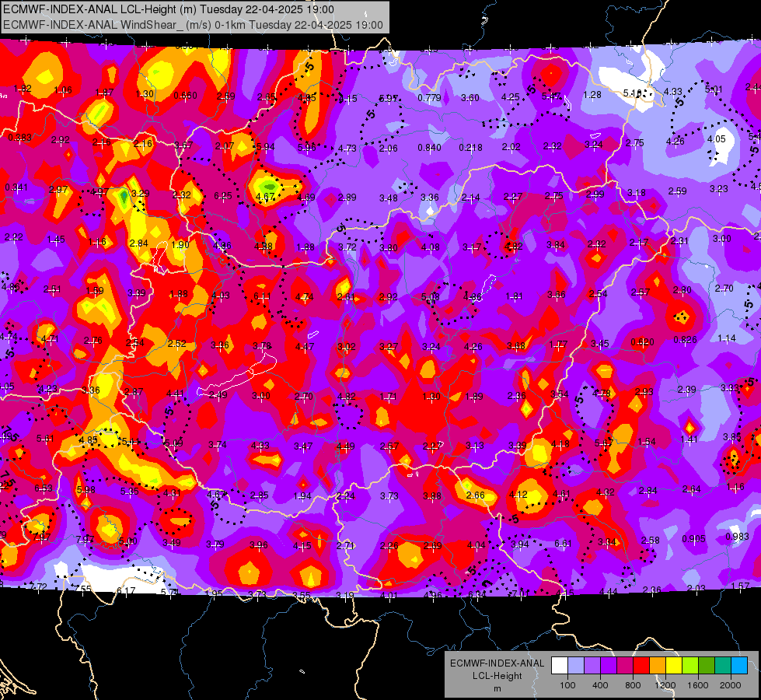Click the wind shear value 5.98
The height and width of the screenshot is (700, 761).
click(86, 490)
